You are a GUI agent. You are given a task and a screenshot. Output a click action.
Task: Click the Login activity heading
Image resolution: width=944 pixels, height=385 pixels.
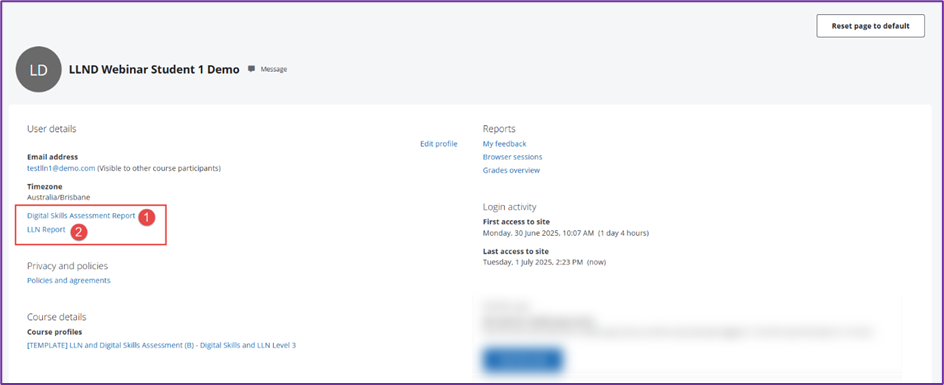click(x=509, y=207)
